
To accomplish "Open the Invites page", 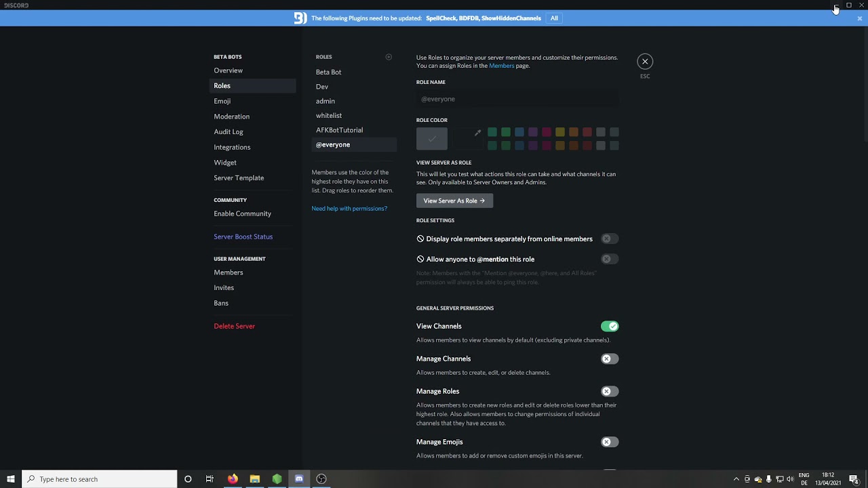I will click(252, 287).
